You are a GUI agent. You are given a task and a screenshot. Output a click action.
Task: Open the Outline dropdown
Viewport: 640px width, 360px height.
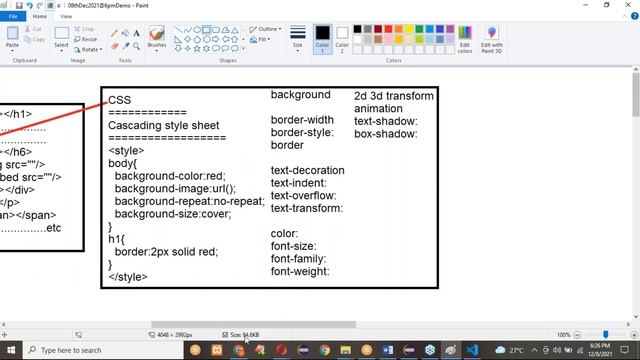click(x=265, y=29)
